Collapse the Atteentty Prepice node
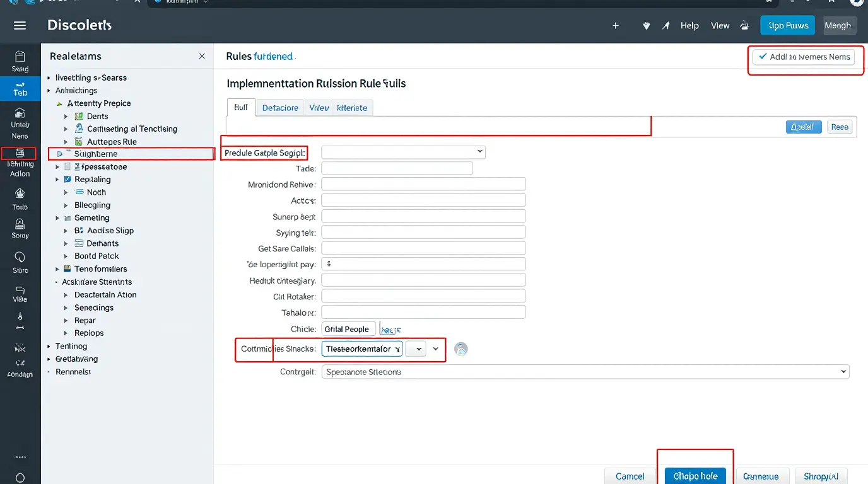The width and height of the screenshot is (868, 484). click(59, 103)
